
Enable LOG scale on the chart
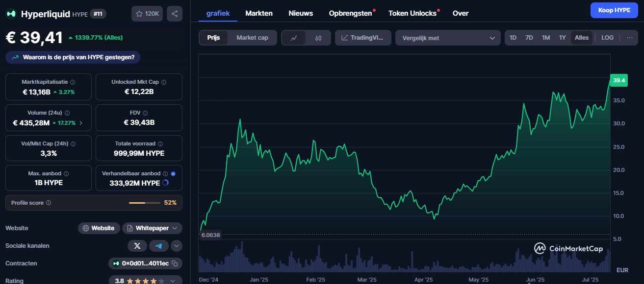607,37
